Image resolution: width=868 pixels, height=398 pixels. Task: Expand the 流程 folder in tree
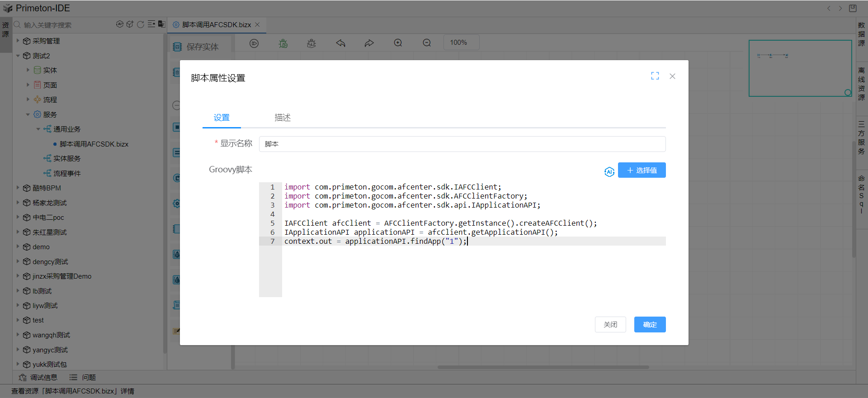click(x=28, y=99)
